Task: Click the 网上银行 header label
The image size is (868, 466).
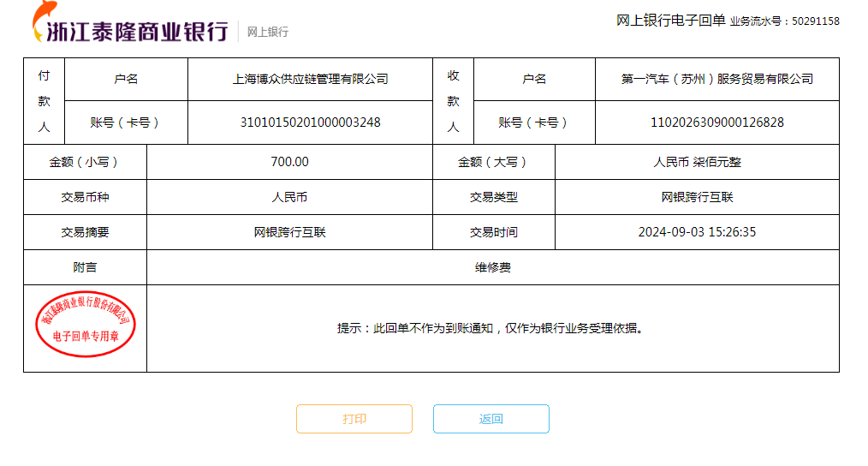Action: coord(268,33)
